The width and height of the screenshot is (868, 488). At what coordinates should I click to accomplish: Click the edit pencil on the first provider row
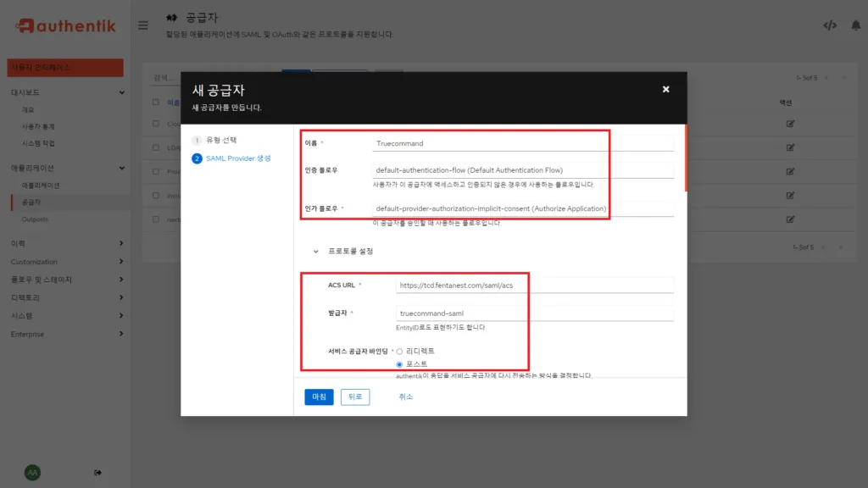pyautogui.click(x=791, y=123)
